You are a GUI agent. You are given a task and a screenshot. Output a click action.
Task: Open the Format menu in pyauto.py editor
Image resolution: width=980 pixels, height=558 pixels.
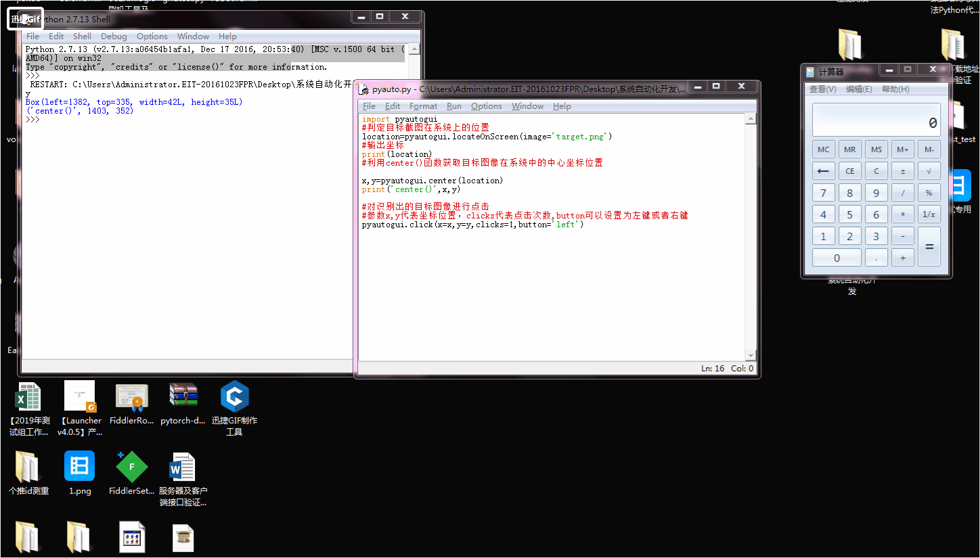[424, 106]
